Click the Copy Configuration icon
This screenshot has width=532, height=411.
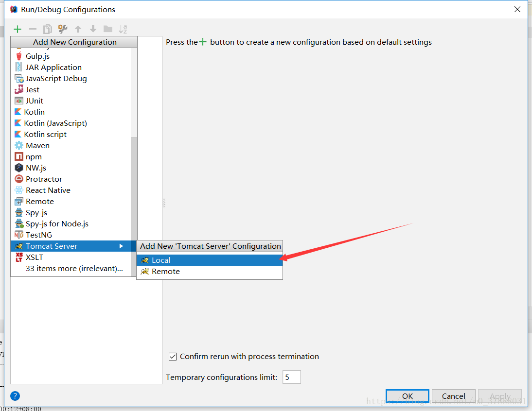click(x=48, y=29)
